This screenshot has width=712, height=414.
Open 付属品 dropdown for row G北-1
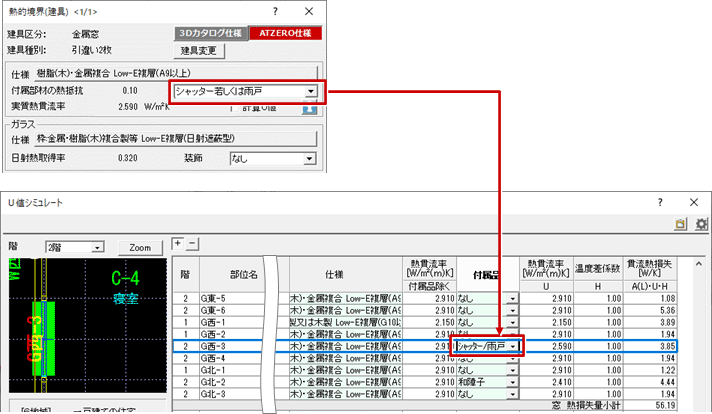(x=513, y=370)
